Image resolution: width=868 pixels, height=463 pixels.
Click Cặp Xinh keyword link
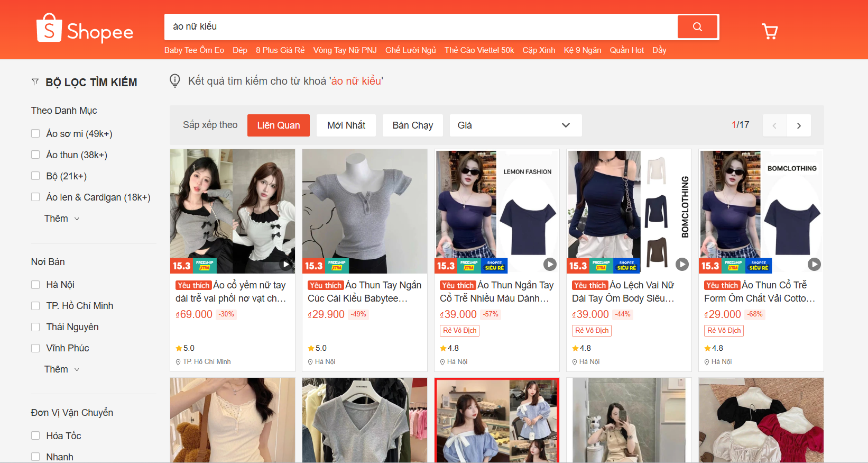coord(539,50)
